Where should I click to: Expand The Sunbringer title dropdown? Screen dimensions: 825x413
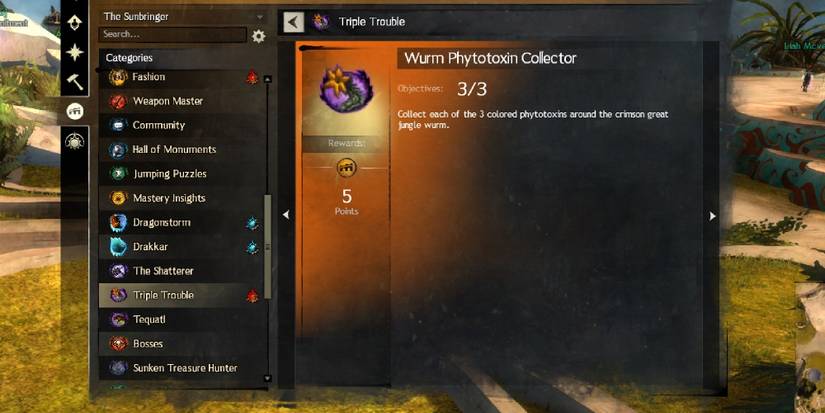pos(183,16)
